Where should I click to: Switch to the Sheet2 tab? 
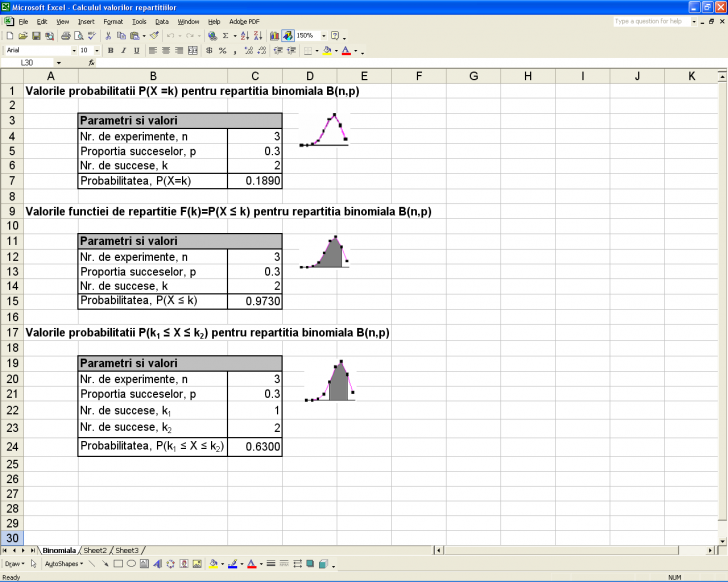coord(95,550)
